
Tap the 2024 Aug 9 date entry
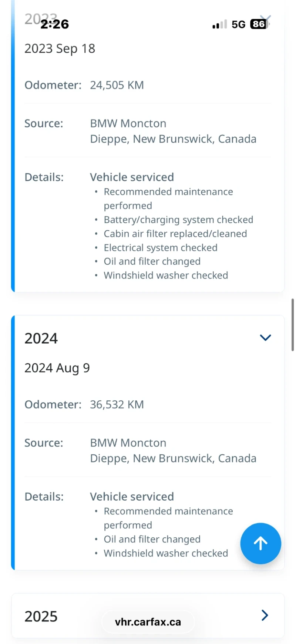57,368
